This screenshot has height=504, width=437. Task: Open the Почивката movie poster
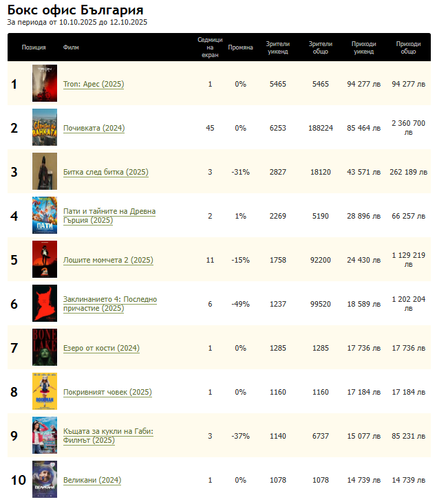tap(44, 128)
